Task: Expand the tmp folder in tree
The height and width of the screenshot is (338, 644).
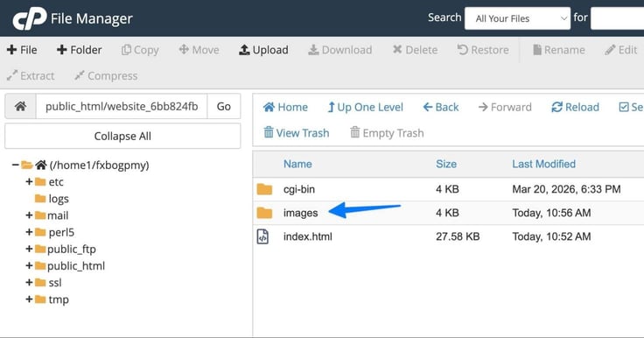Action: tap(29, 299)
